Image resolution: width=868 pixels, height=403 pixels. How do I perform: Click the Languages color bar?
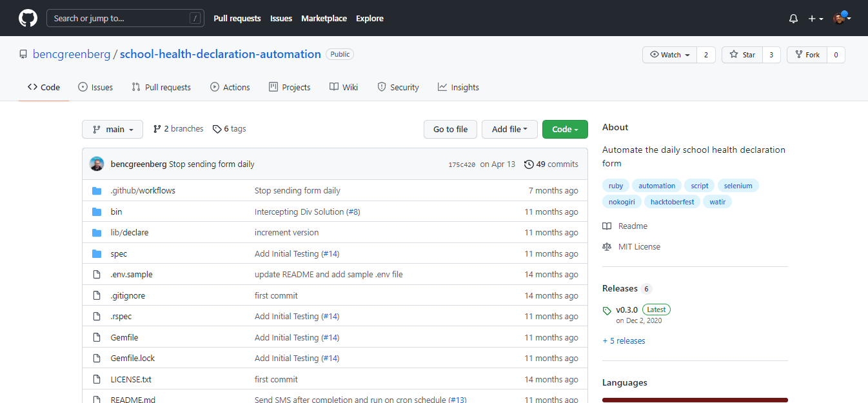tap(695, 400)
